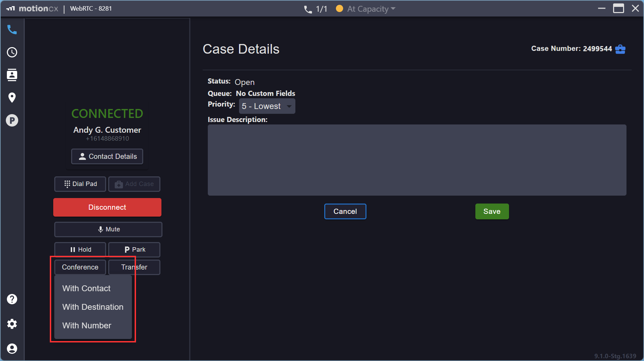
Task: View Contact Details for Andy G. Customer
Action: point(107,156)
